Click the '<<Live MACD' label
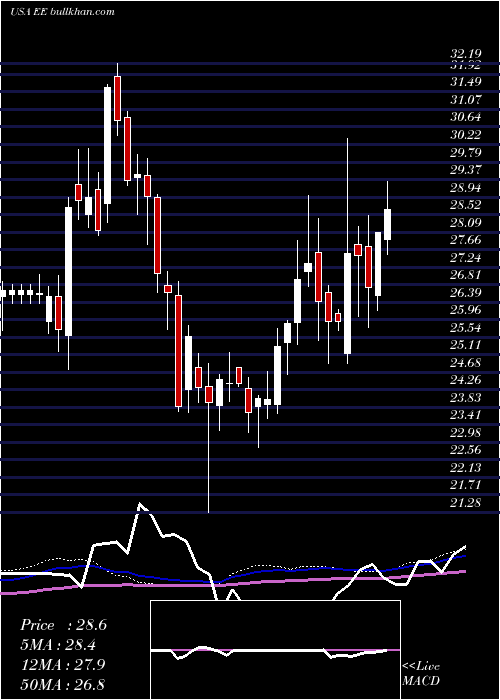Image resolution: width=500 pixels, height=700 pixels. 421,673
